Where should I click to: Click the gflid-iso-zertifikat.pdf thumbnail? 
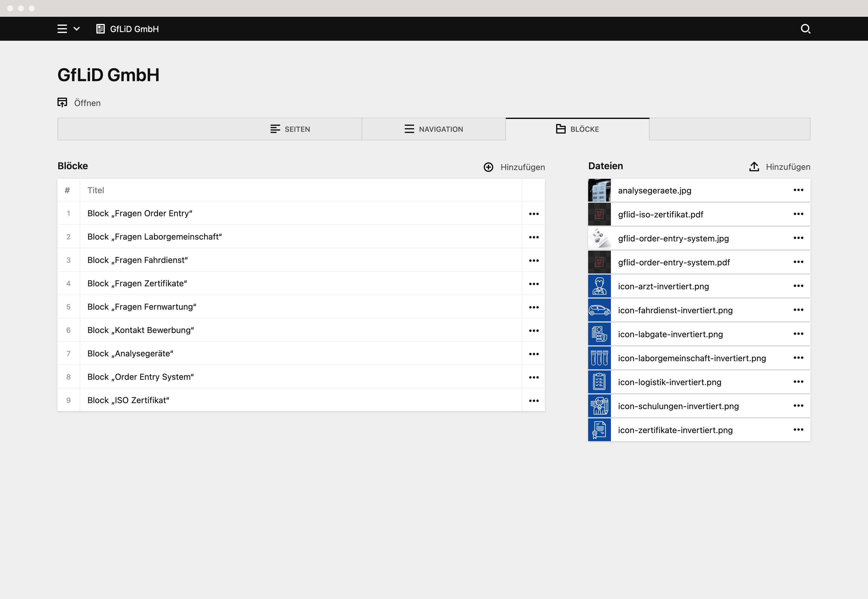point(600,214)
